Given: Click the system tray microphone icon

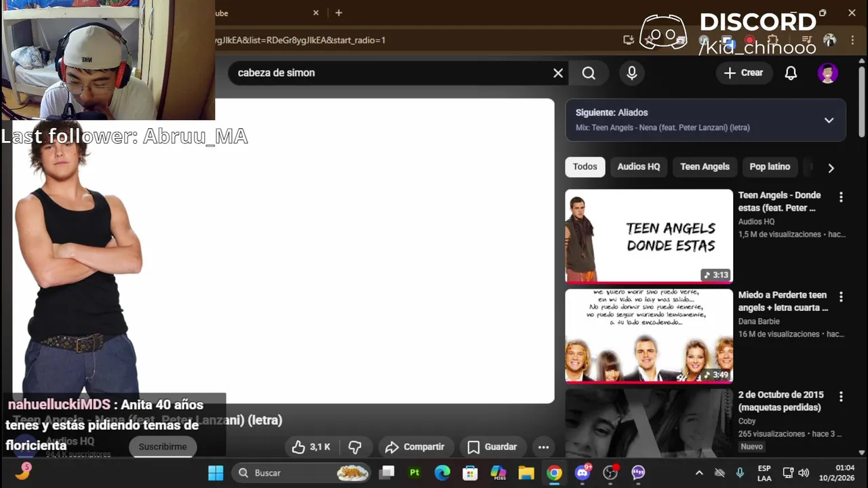Looking at the screenshot, I should point(740,472).
